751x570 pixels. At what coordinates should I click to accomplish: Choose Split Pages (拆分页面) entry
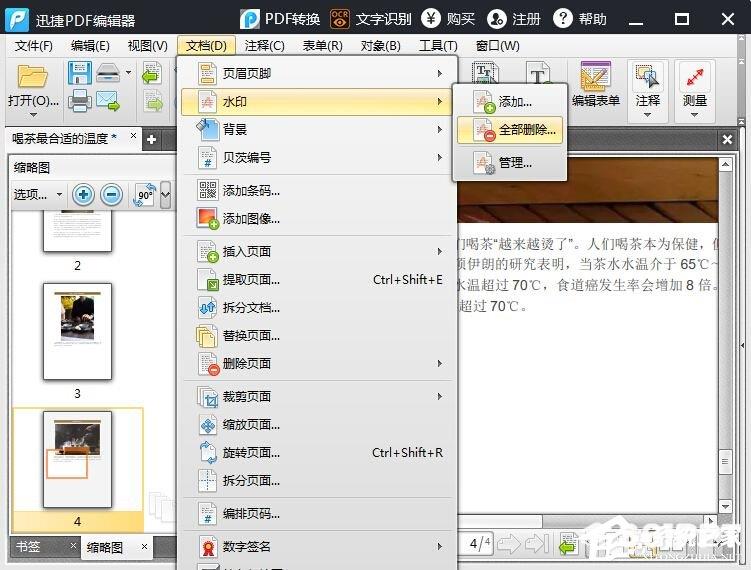(317, 480)
